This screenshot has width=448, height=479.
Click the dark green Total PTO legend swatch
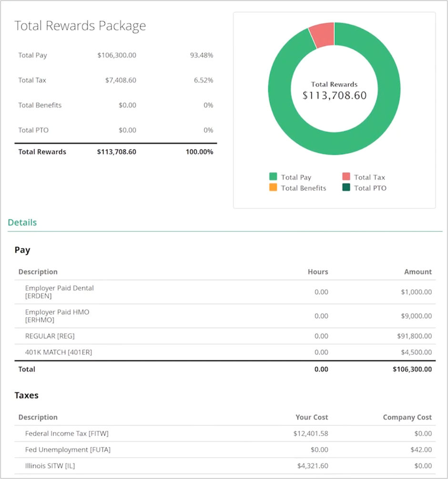click(x=346, y=188)
